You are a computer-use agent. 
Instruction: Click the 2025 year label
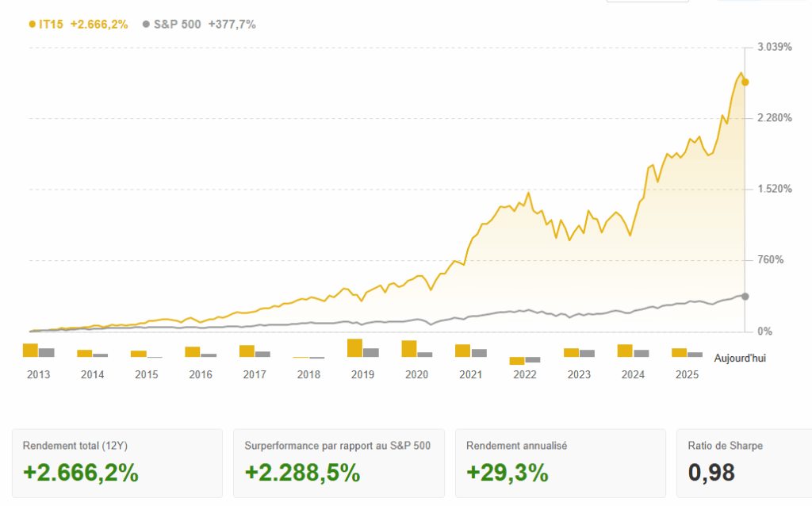(x=687, y=374)
